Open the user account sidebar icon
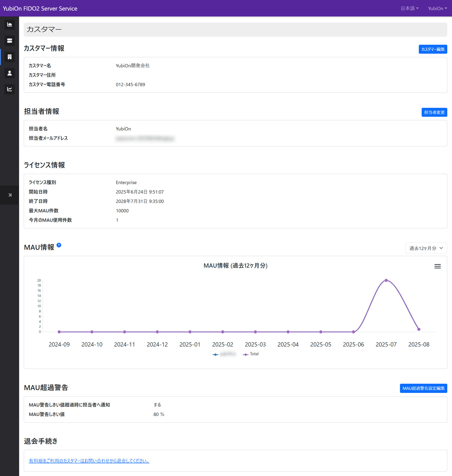452x476 pixels. (10, 73)
